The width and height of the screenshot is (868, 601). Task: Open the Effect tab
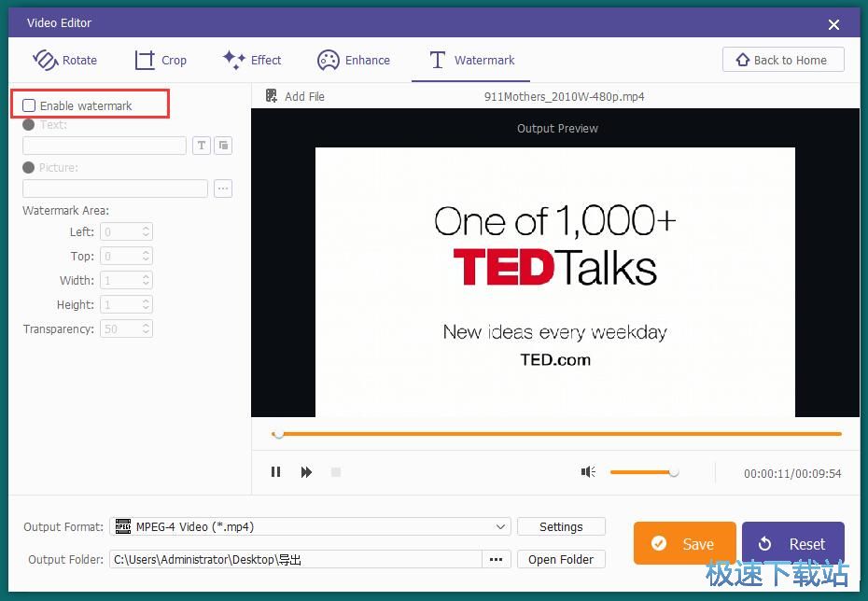tap(252, 60)
